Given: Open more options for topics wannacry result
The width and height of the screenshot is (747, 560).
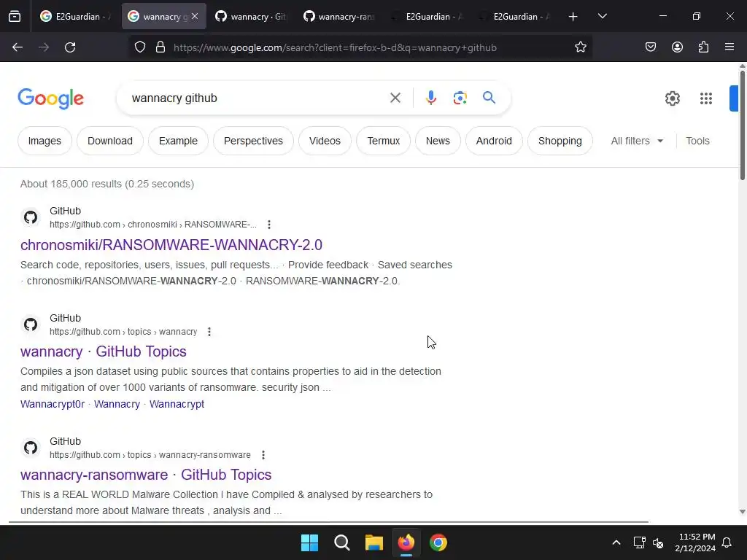Looking at the screenshot, I should (x=209, y=332).
